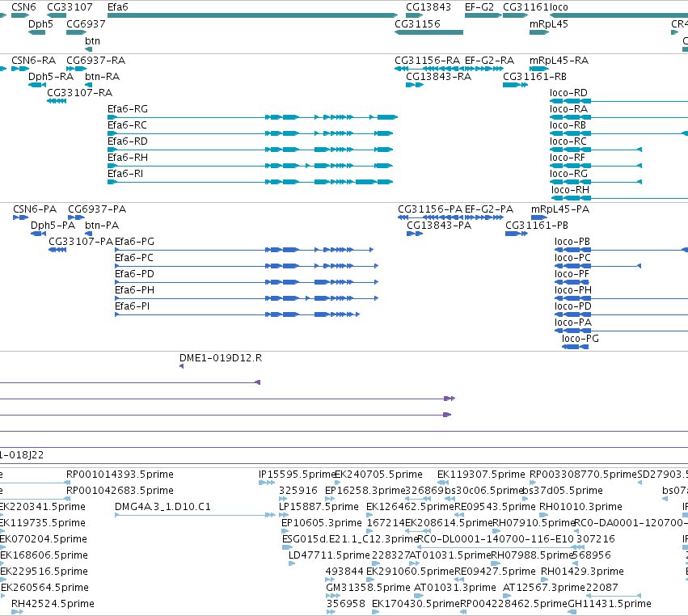The image size is (688, 616).
Task: Open the LP15887.5prime EST label
Action: coord(319,507)
